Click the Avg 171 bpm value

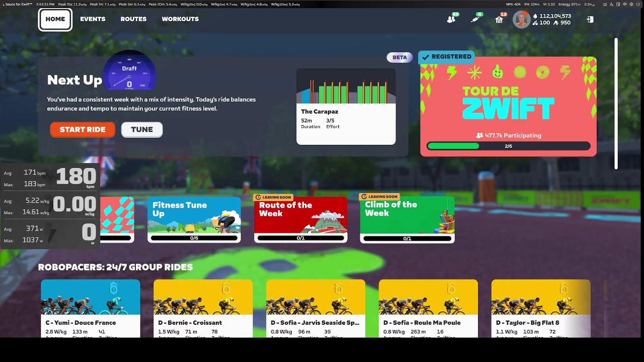[34, 173]
